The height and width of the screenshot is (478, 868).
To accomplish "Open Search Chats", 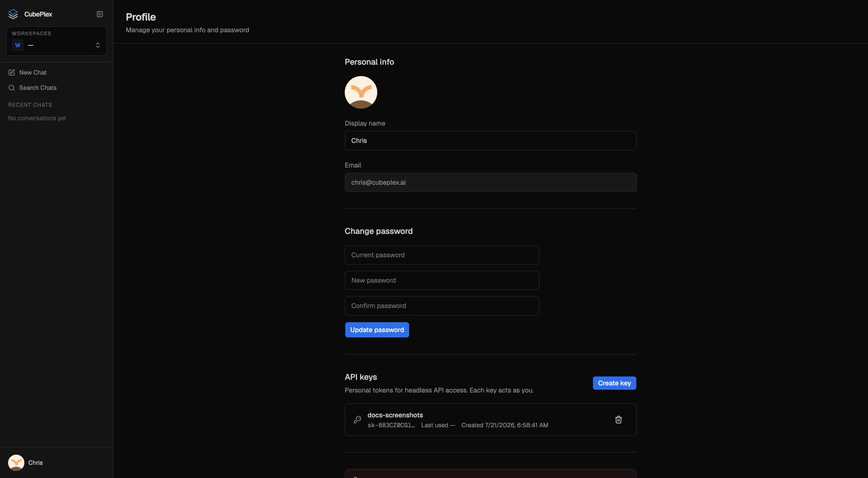I will [38, 88].
